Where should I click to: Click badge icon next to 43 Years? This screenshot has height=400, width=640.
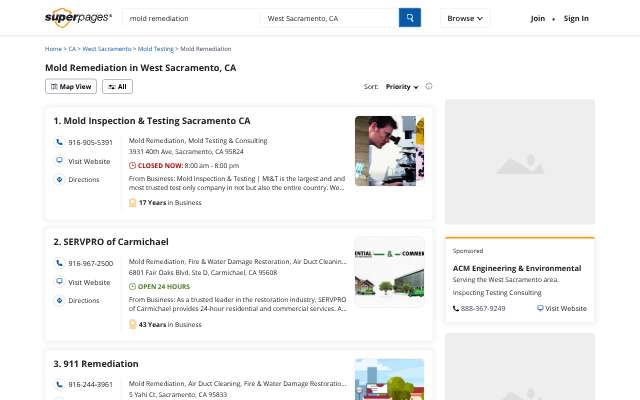pyautogui.click(x=132, y=324)
